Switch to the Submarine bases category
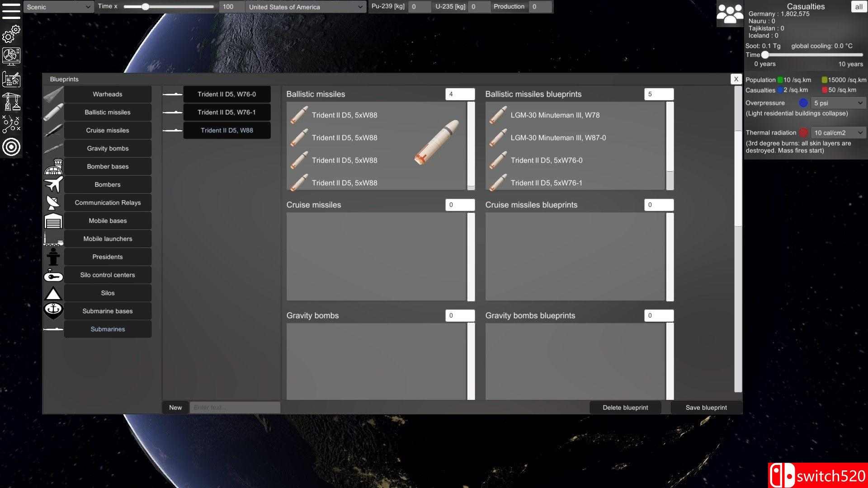The width and height of the screenshot is (868, 488). 108,311
